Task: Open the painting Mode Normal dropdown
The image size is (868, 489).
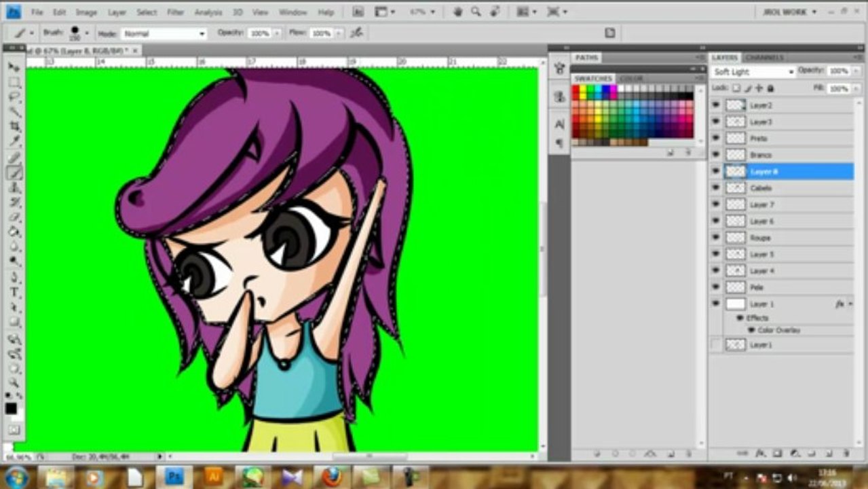Action: 164,33
